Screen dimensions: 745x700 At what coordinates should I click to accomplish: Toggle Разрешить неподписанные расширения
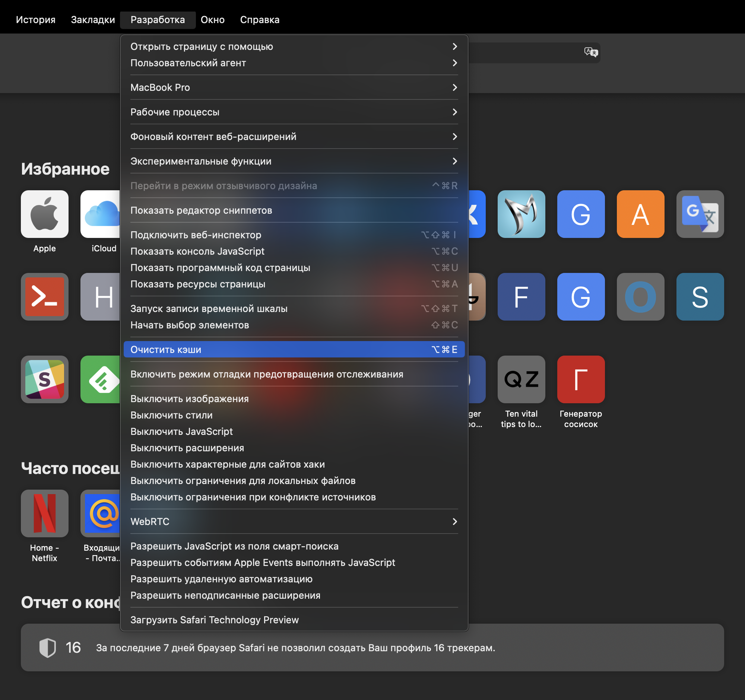tap(294, 595)
